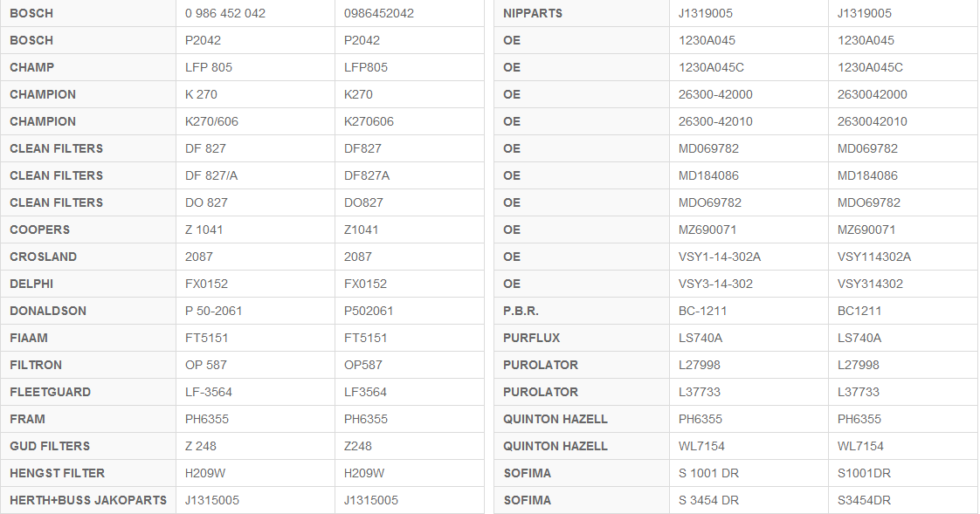Select the CLEAN FILTERS DF 827/A entry
The width and height of the screenshot is (980, 514).
pos(211,175)
